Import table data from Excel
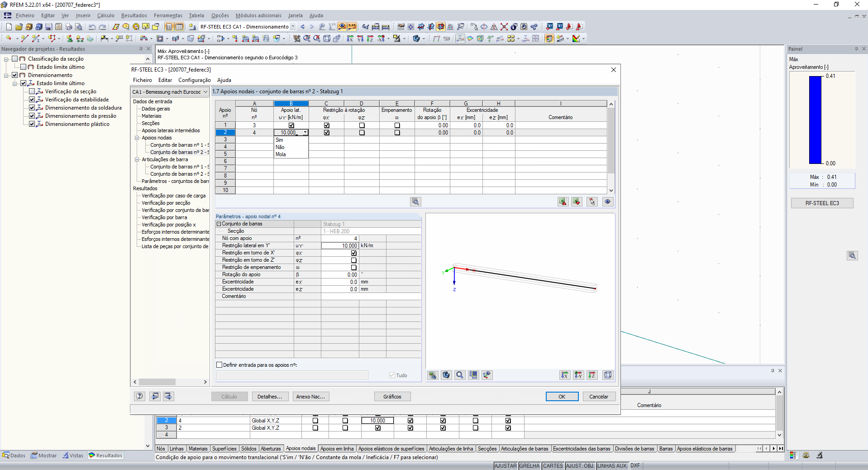The image size is (868, 470). (x=576, y=202)
